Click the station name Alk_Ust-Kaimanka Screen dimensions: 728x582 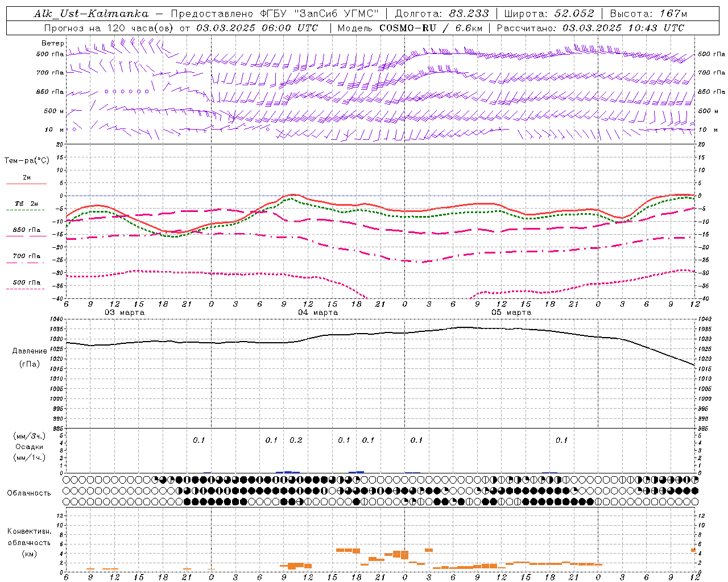[91, 14]
